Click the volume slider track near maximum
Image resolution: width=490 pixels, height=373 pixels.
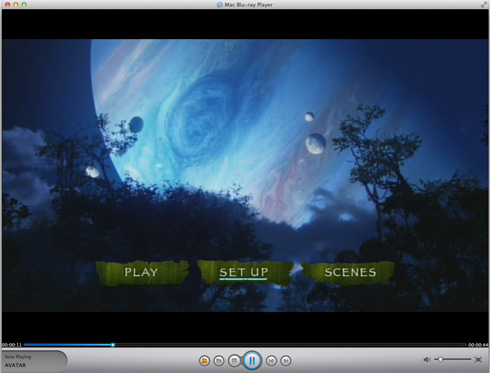469,359
